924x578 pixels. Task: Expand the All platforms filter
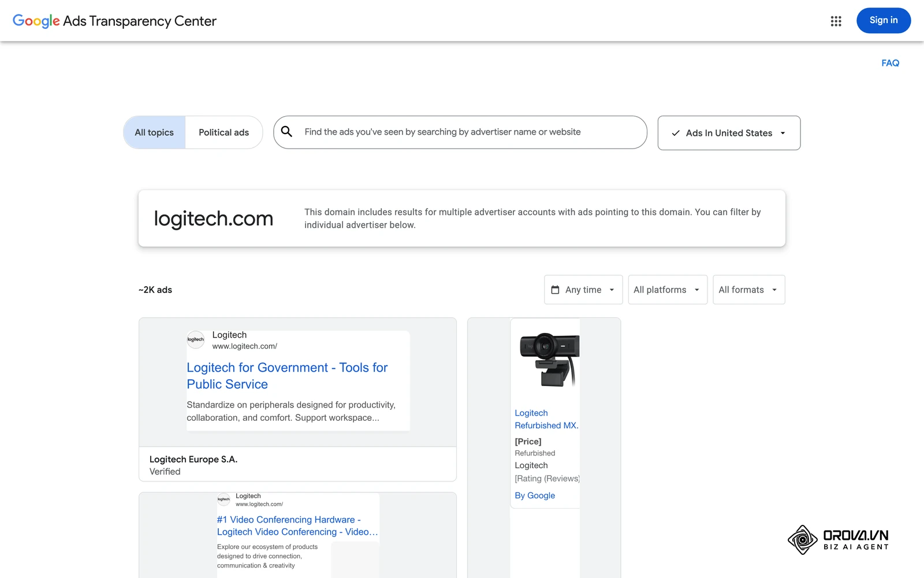(x=668, y=290)
